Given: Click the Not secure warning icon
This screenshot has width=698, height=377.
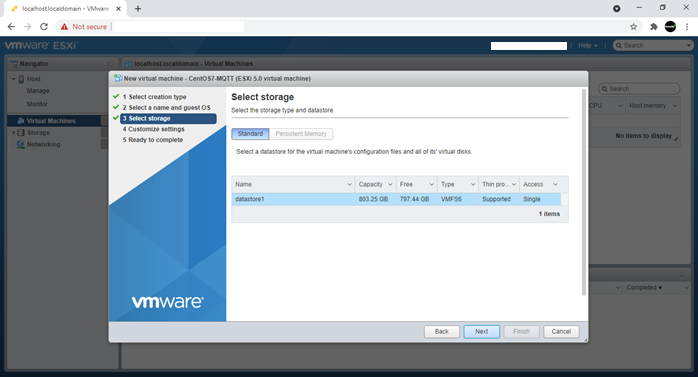Looking at the screenshot, I should [x=65, y=27].
